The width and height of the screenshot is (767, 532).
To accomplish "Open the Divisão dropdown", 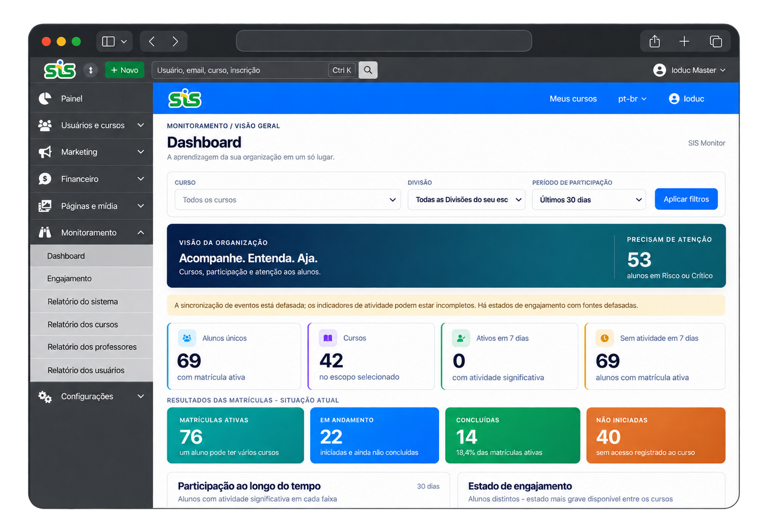I will point(467,200).
